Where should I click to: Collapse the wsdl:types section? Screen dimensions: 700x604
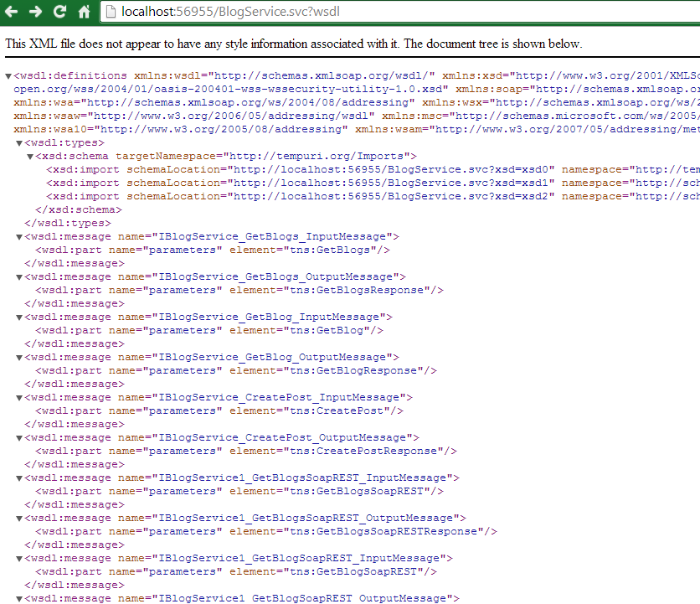click(x=18, y=142)
